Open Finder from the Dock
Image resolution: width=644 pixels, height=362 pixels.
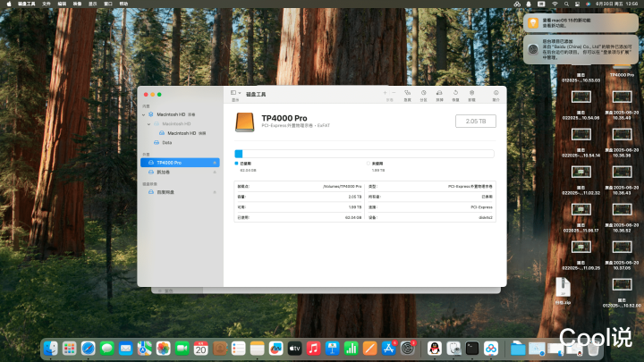[50, 349]
